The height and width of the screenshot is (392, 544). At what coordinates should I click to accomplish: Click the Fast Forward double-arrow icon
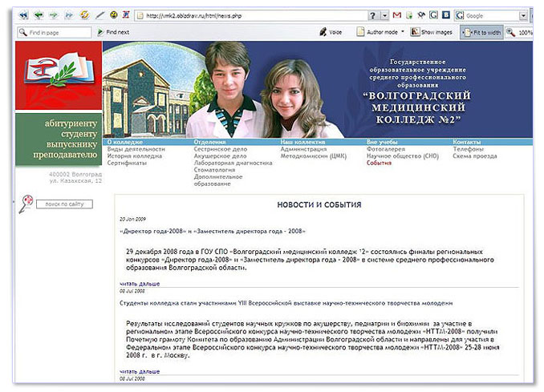click(69, 15)
